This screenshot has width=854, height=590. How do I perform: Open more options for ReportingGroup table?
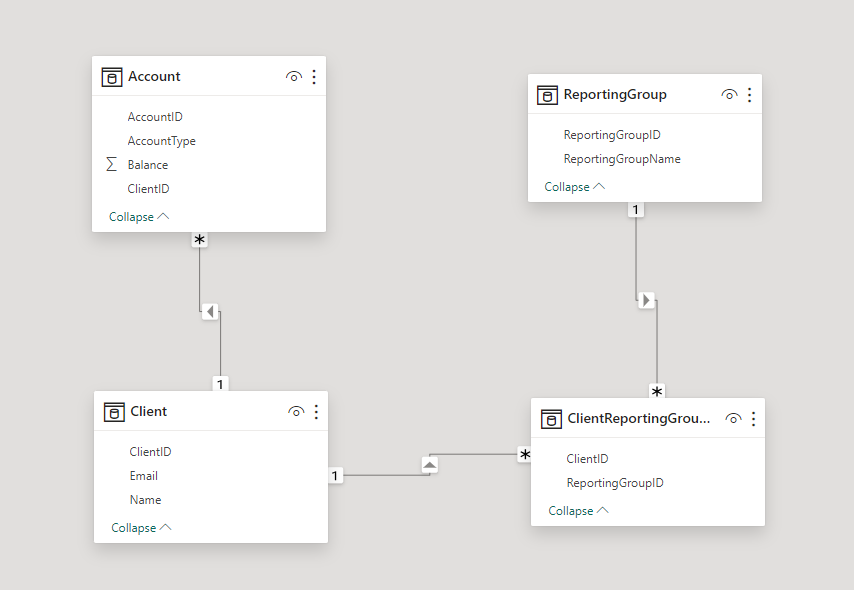click(750, 95)
